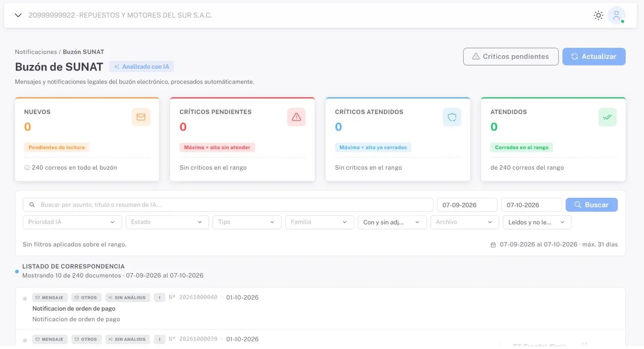This screenshot has height=349, width=644.
Task: Click the shield icon in Críticos Atendidos card
Action: [x=452, y=117]
